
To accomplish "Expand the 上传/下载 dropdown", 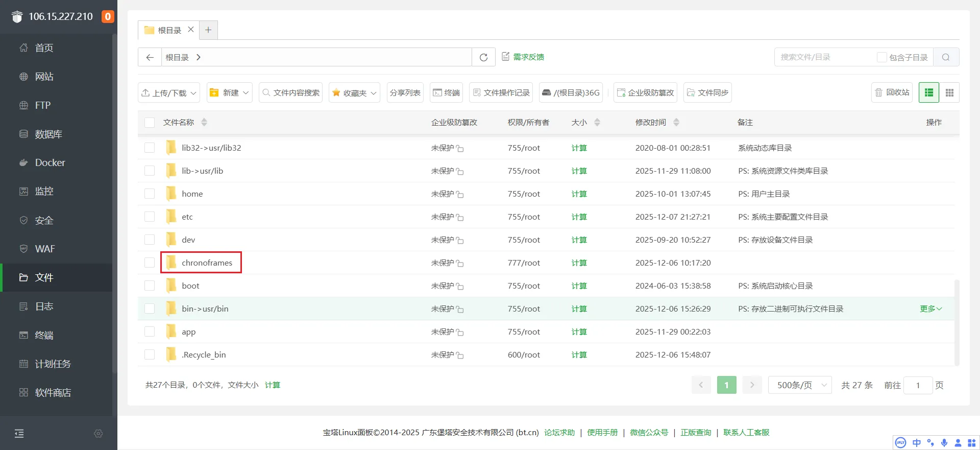I will coord(169,92).
